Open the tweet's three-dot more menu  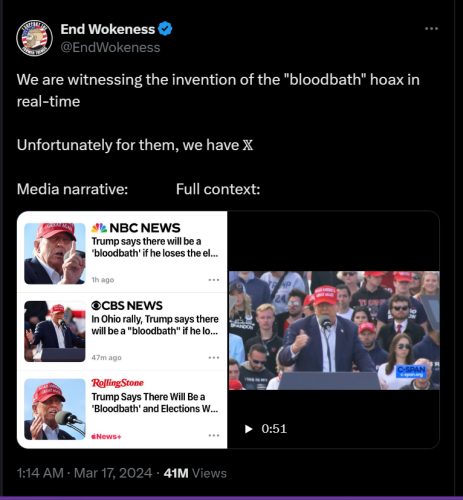coord(431,29)
